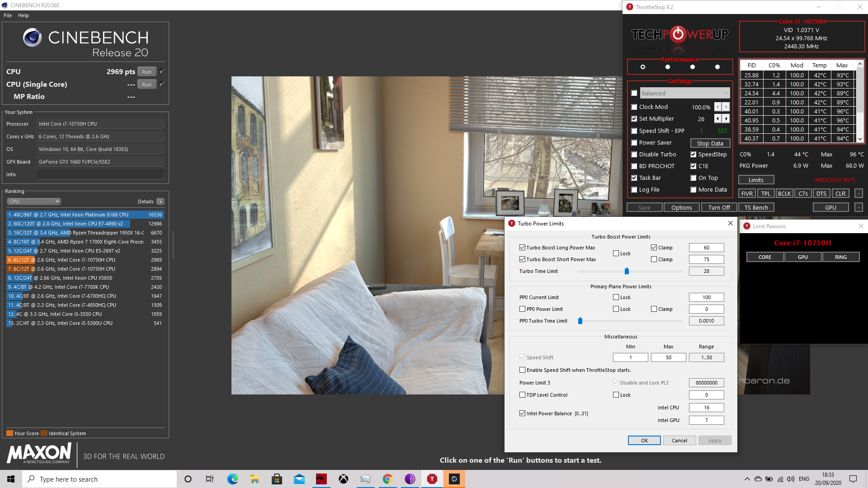The height and width of the screenshot is (488, 868).
Task: Open Windows Start menu
Action: pyautogui.click(x=11, y=479)
